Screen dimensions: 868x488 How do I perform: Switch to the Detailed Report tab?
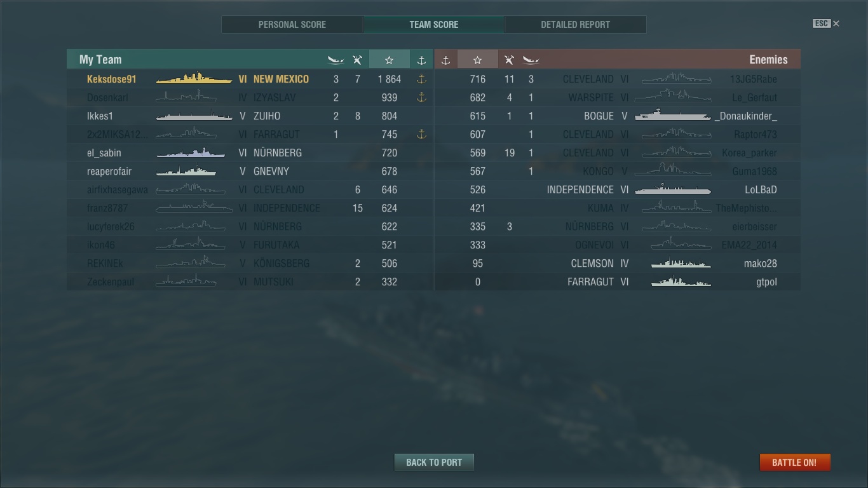pos(575,25)
